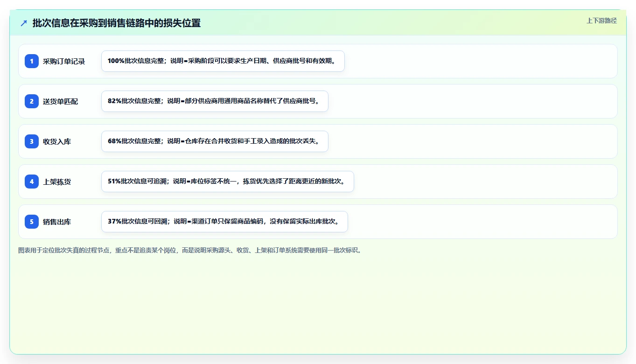The image size is (636, 364).
Task: Click the footnote starting 图表用于定位批次失真
Action: (190, 250)
